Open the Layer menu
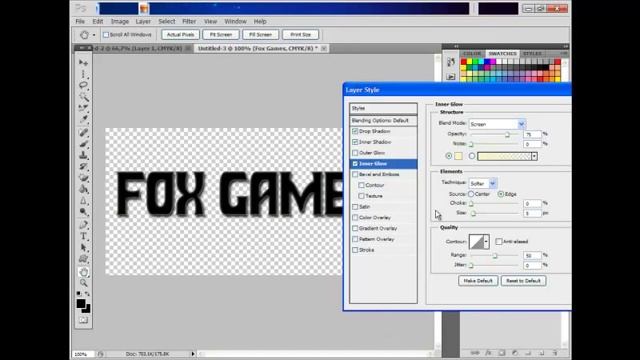Screen dimensions: 640x360 [143, 21]
